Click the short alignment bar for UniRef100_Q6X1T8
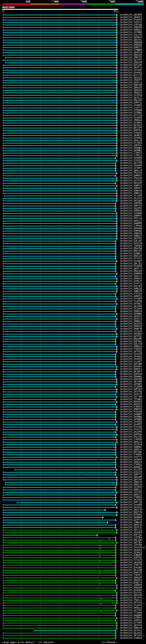Screen dimensions: 146x644 tap(54, 510)
